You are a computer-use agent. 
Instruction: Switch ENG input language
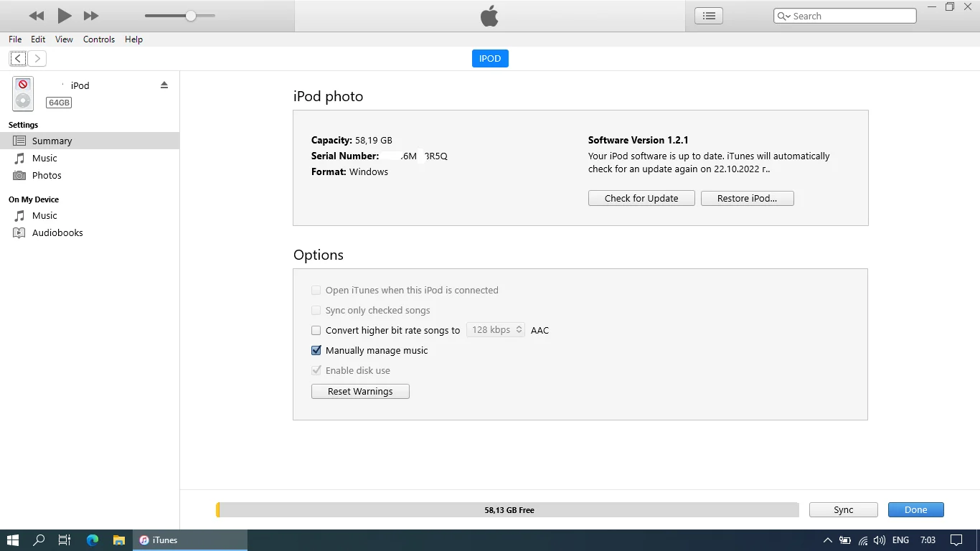coord(900,540)
